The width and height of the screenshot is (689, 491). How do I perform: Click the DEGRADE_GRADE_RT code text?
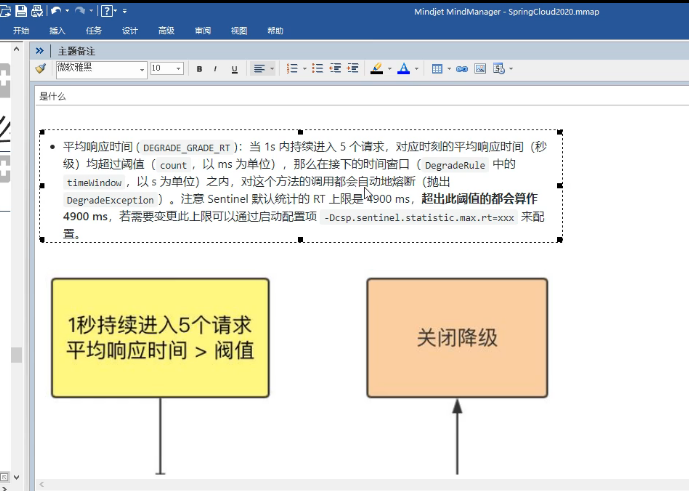coord(187,148)
